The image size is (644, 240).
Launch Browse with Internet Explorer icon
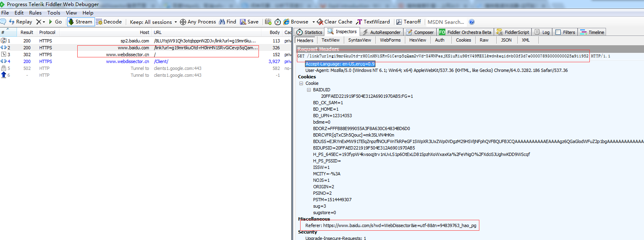[286, 22]
